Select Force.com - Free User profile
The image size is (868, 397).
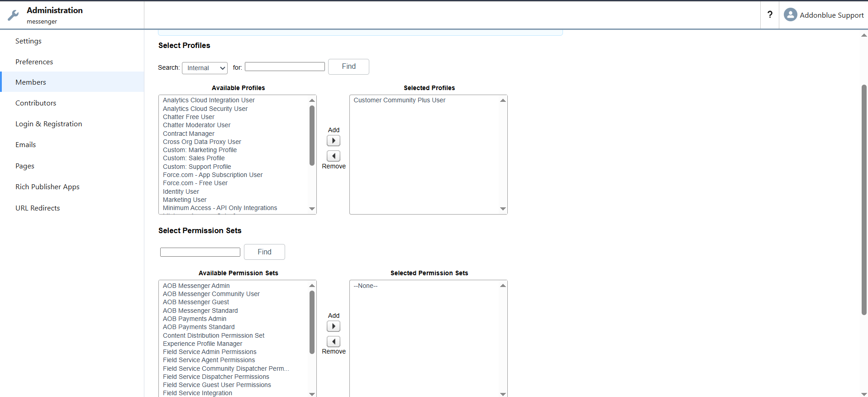pyautogui.click(x=195, y=183)
